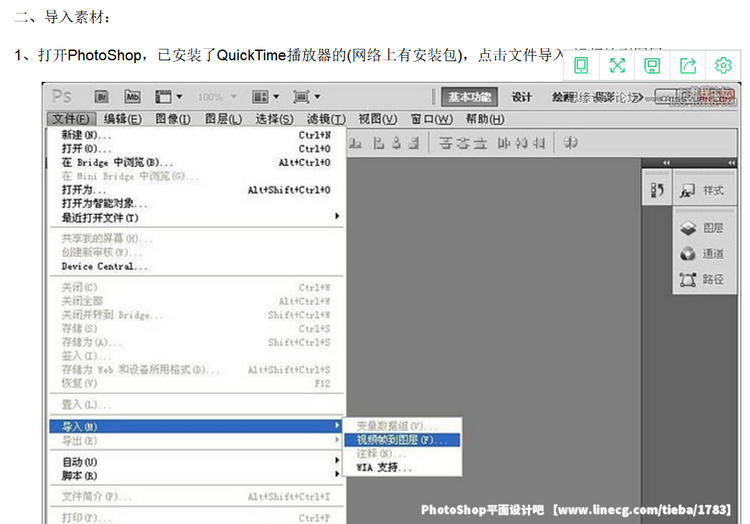Image resolution: width=750 pixels, height=524 pixels.
Task: Open the 选择(S) menu
Action: (274, 119)
